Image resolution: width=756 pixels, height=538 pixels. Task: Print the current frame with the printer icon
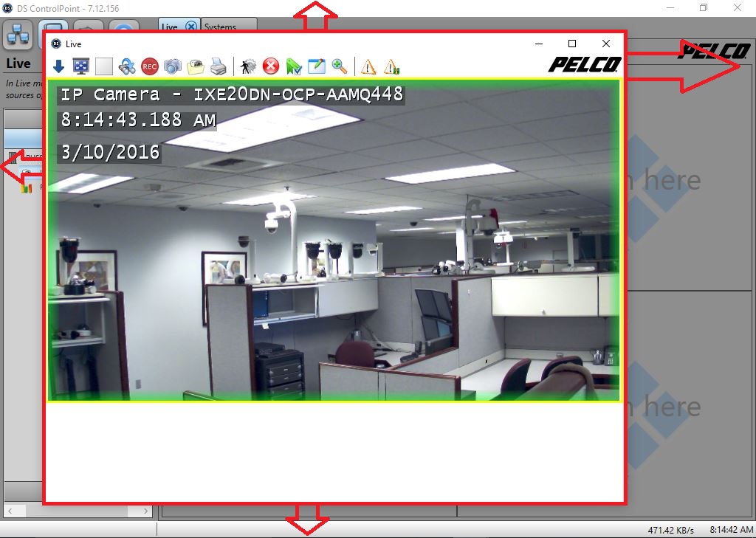point(219,66)
